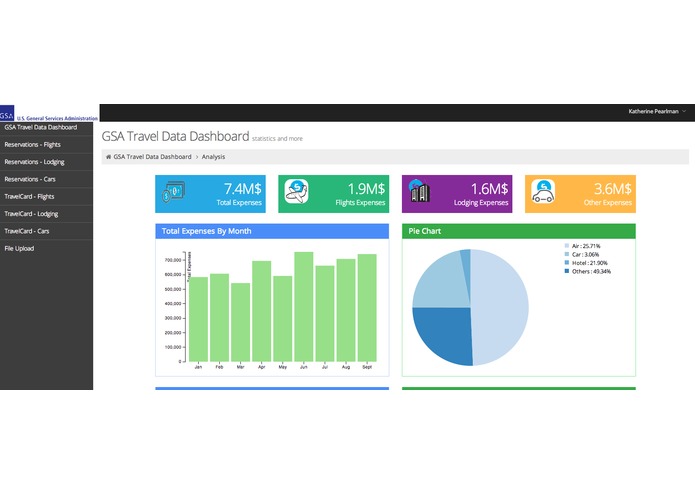Click the home icon in the breadcrumb

108,157
